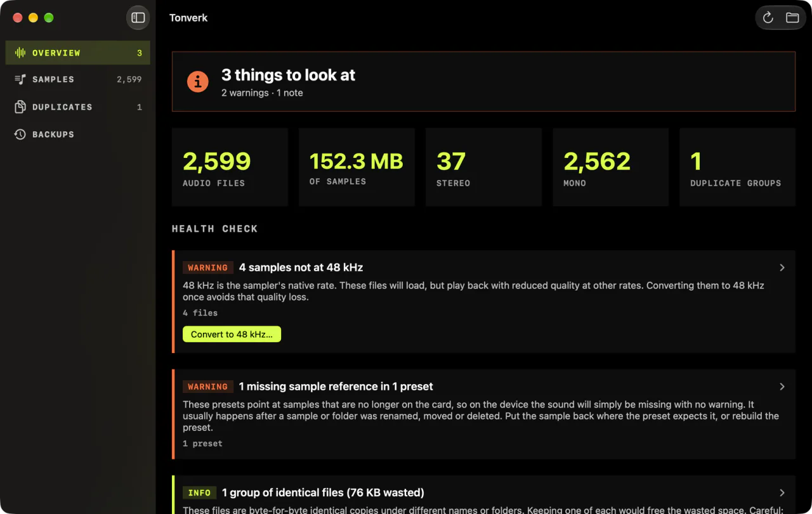Image resolution: width=812 pixels, height=514 pixels.
Task: Click the Convert to 48 kHz button
Action: pyautogui.click(x=232, y=334)
